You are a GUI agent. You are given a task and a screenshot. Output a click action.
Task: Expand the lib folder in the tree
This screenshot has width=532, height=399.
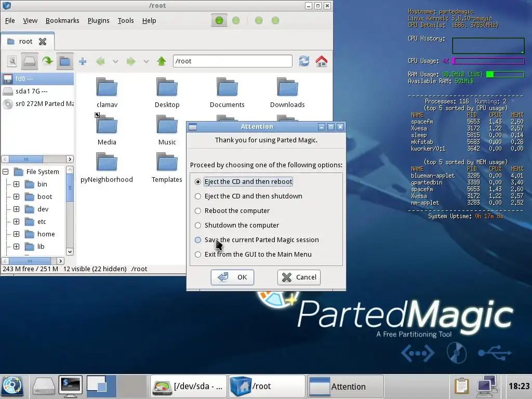[16, 247]
